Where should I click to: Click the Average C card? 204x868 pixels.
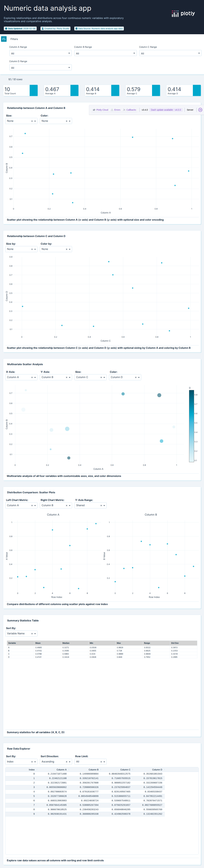pyautogui.click(x=143, y=91)
